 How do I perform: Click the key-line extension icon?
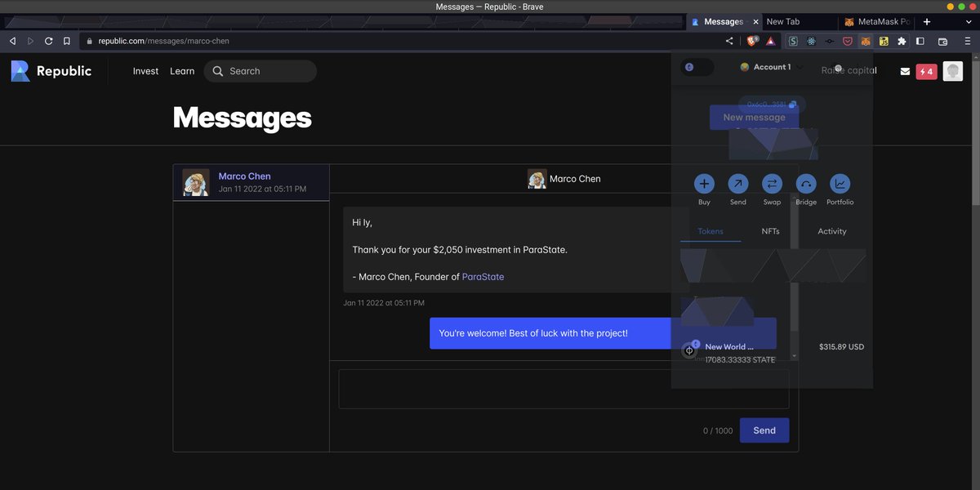(x=830, y=41)
